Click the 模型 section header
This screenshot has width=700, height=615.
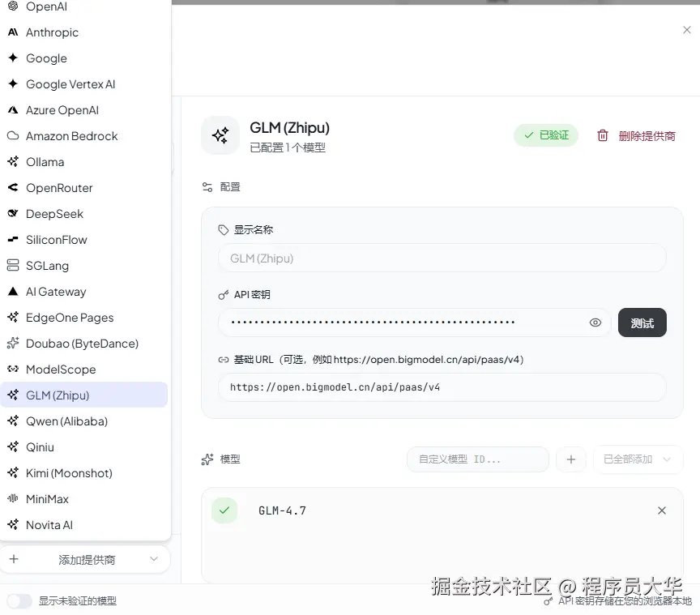point(221,459)
